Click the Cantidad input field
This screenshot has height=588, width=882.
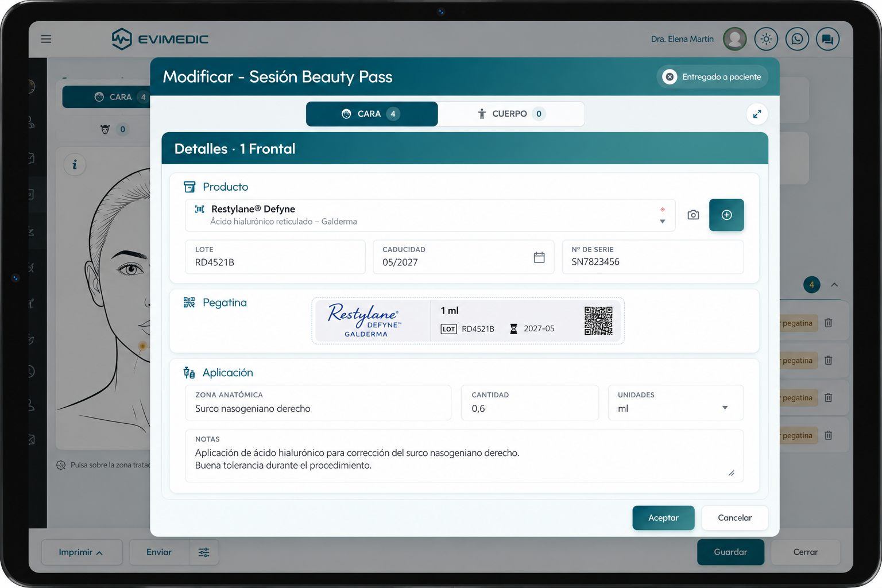(529, 403)
